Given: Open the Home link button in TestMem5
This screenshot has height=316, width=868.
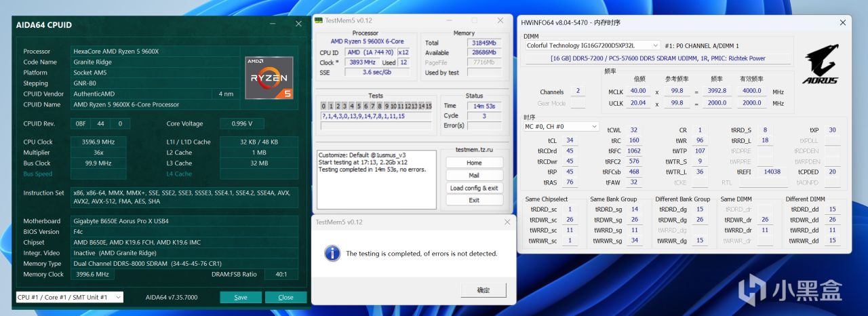Looking at the screenshot, I should click(474, 163).
